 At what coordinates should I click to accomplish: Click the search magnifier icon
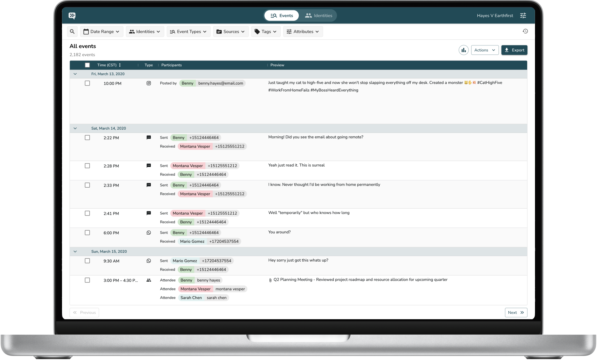click(x=72, y=32)
